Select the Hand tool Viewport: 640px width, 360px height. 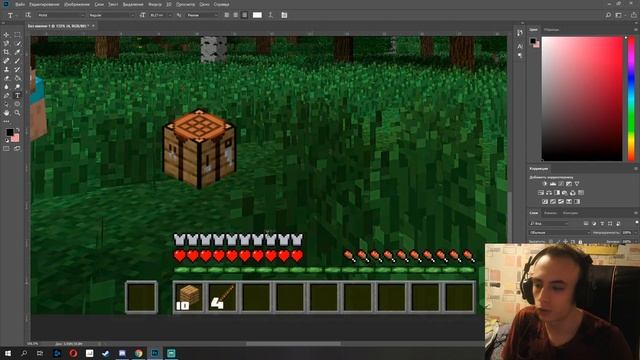point(6,113)
